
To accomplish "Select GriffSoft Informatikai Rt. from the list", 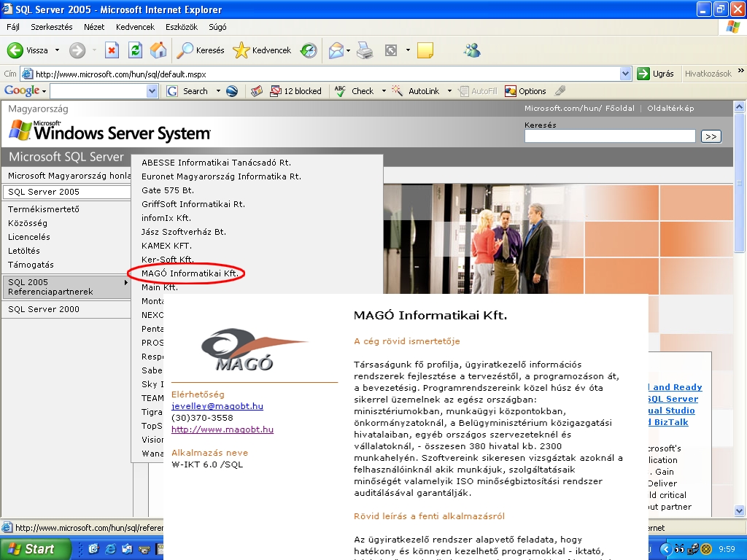I will [193, 204].
